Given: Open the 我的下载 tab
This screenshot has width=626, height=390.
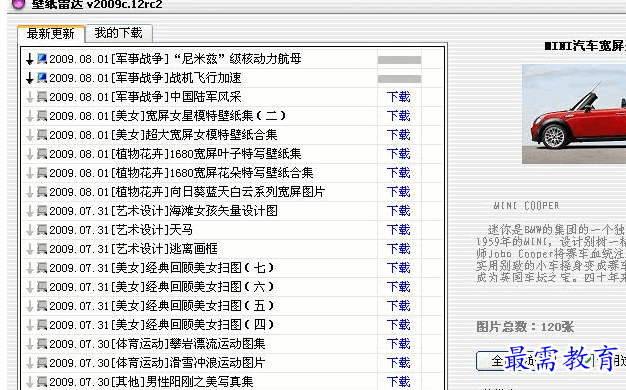Looking at the screenshot, I should coord(119,33).
